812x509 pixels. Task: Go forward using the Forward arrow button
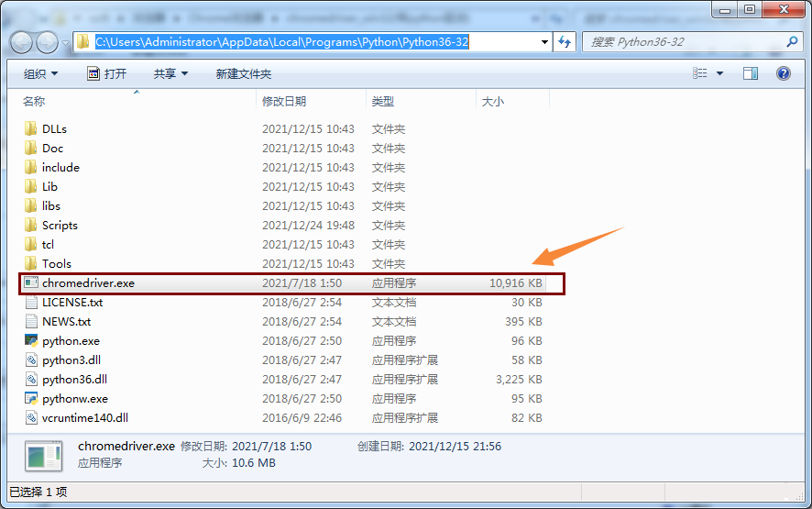point(47,42)
